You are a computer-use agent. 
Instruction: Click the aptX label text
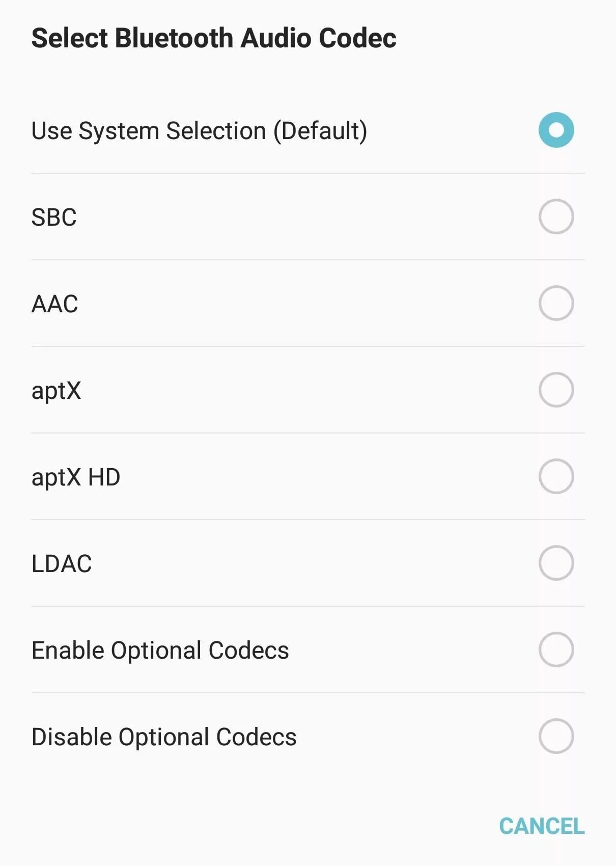click(56, 391)
